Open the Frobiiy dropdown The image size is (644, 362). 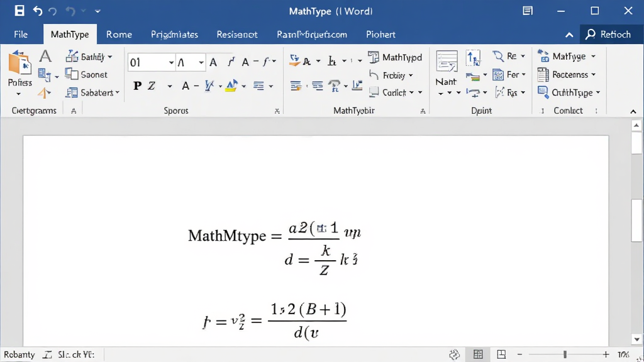coord(391,75)
